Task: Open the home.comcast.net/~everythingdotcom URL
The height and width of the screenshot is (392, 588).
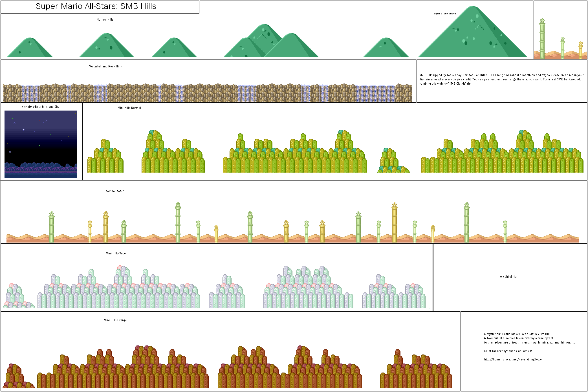Action: (514, 359)
